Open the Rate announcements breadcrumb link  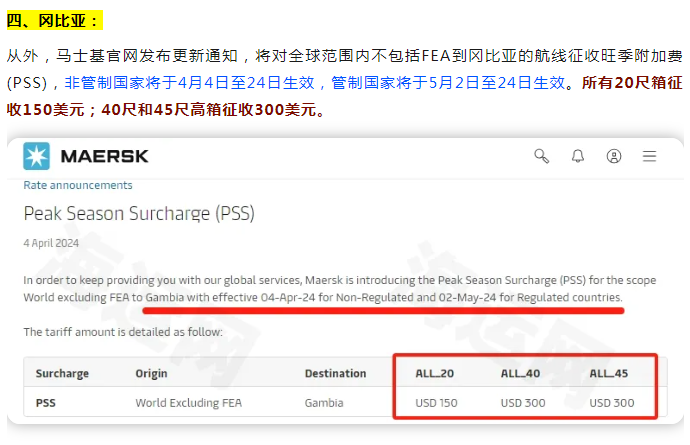tap(78, 185)
